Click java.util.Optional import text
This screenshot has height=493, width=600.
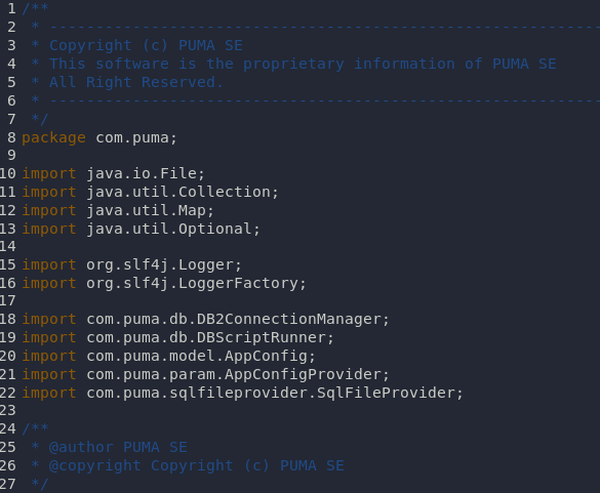point(141,229)
